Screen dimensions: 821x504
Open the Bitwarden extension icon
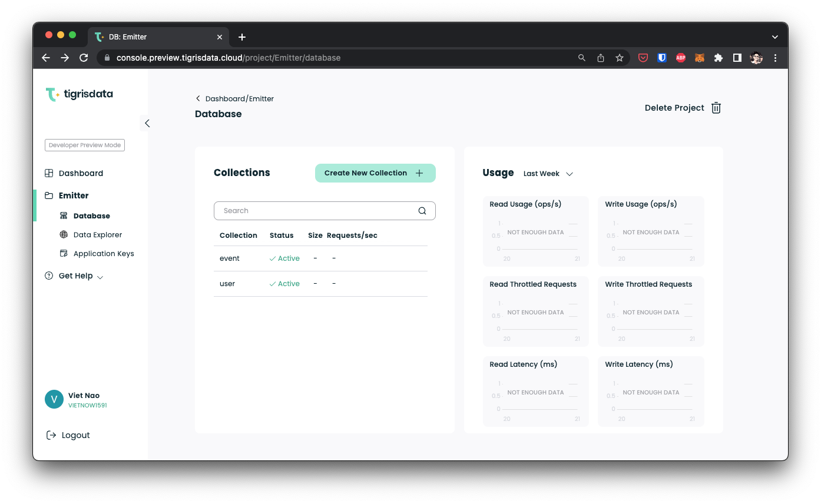662,58
